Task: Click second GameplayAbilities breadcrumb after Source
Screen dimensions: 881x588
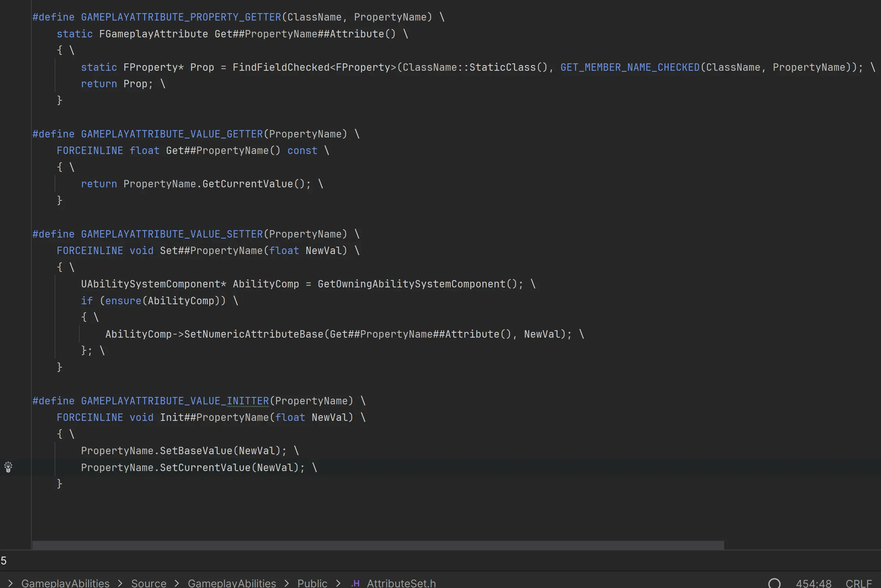Action: point(232,583)
